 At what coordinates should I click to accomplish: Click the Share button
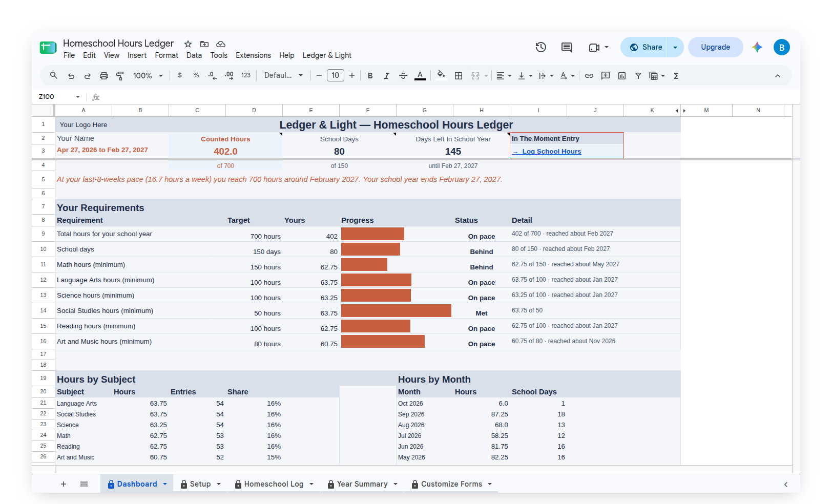644,47
